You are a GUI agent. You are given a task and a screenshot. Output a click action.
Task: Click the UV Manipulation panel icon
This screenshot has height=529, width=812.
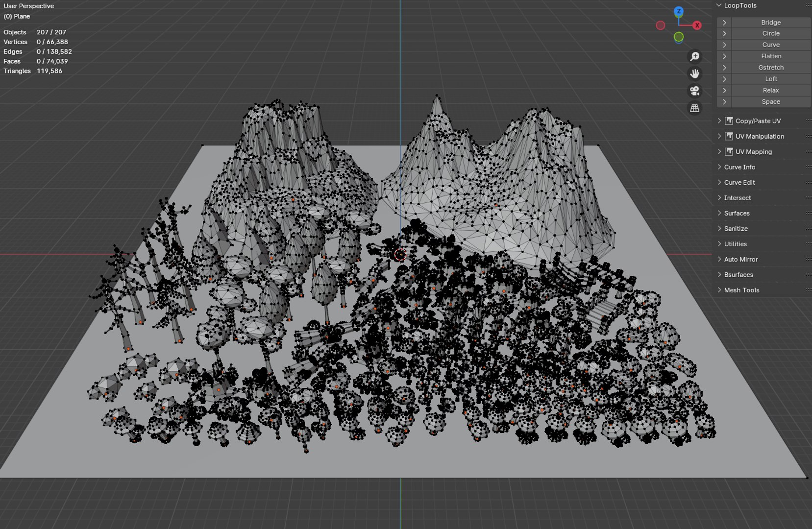coord(729,136)
